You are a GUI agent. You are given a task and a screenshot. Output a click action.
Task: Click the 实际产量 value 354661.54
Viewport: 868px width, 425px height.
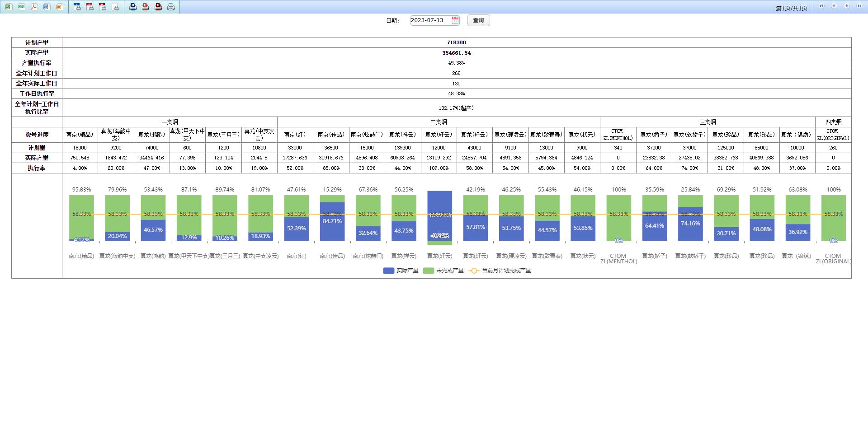(457, 53)
